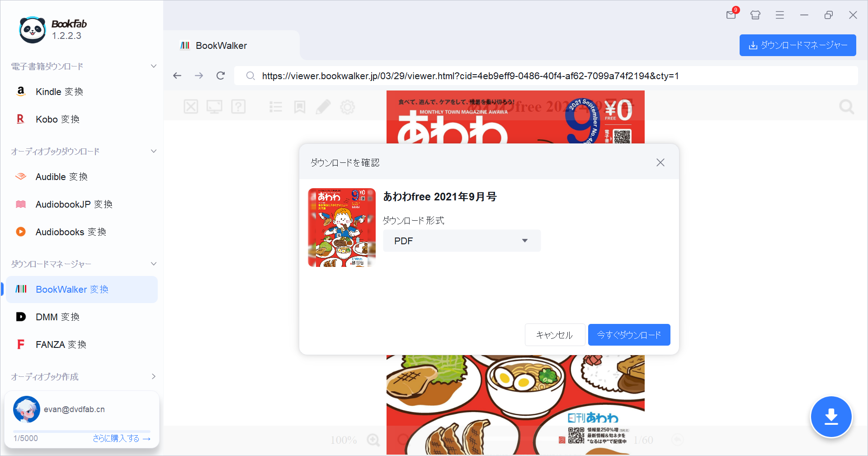Open the table of contents list icon
Screen dimensions: 868x456
(276, 107)
